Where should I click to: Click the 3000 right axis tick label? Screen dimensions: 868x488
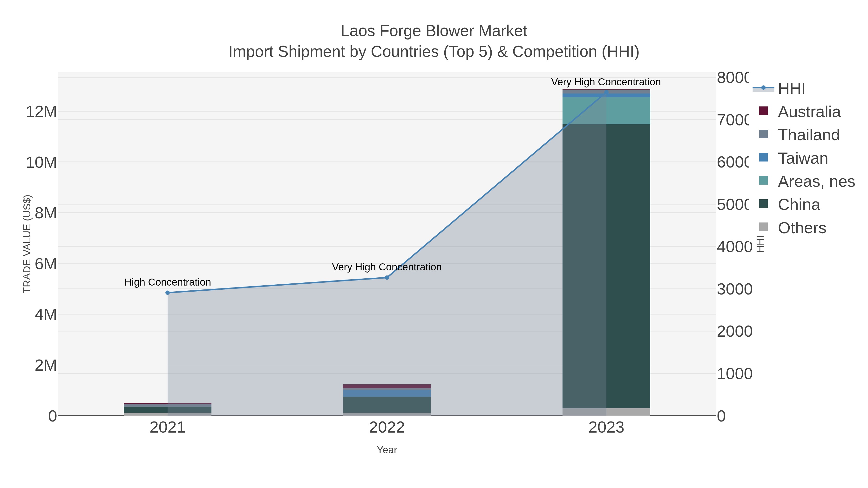coord(735,289)
